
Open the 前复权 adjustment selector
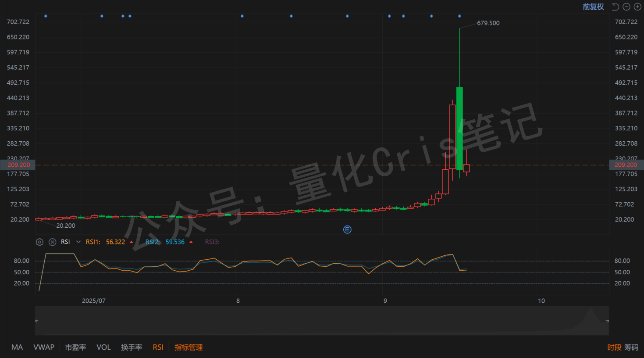pos(593,7)
